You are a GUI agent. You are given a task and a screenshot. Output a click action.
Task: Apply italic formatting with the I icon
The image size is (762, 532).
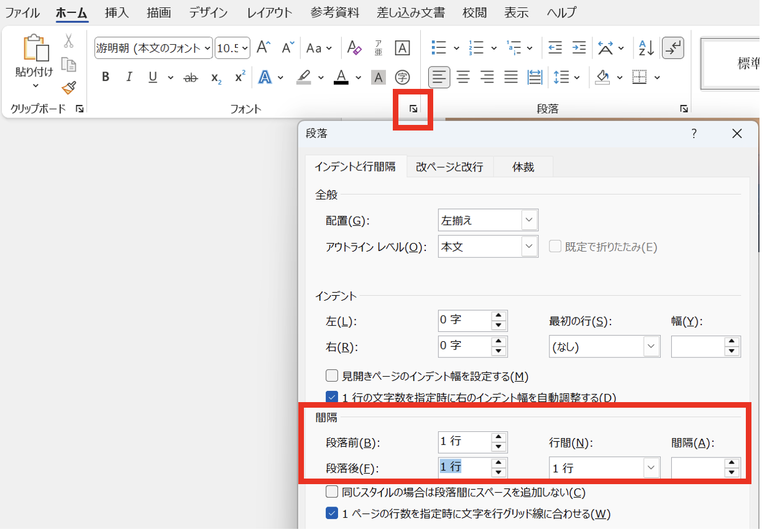pyautogui.click(x=129, y=77)
